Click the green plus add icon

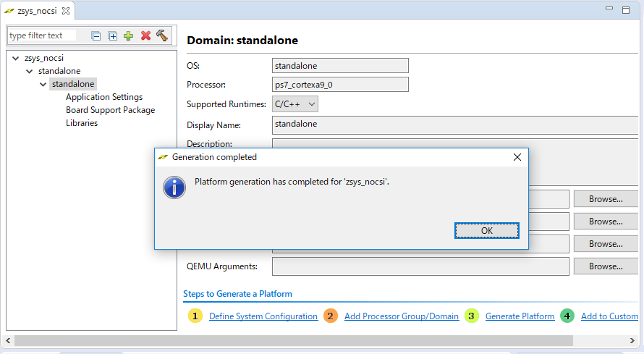(128, 35)
